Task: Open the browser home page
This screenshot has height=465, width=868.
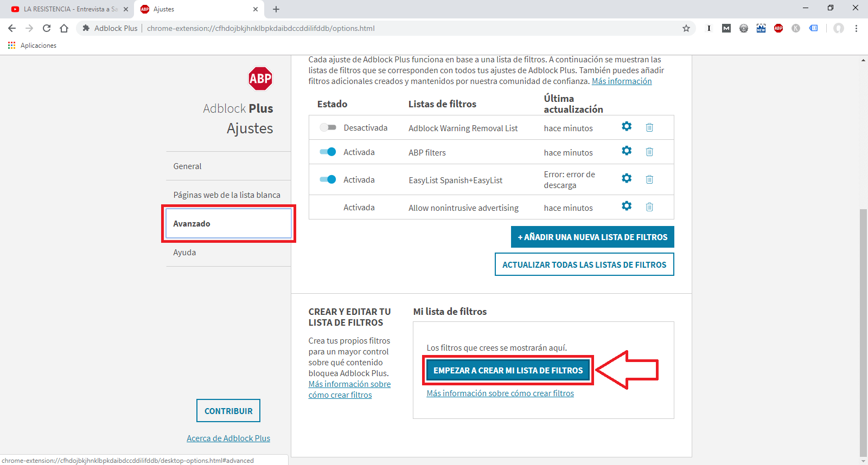Action: [64, 28]
